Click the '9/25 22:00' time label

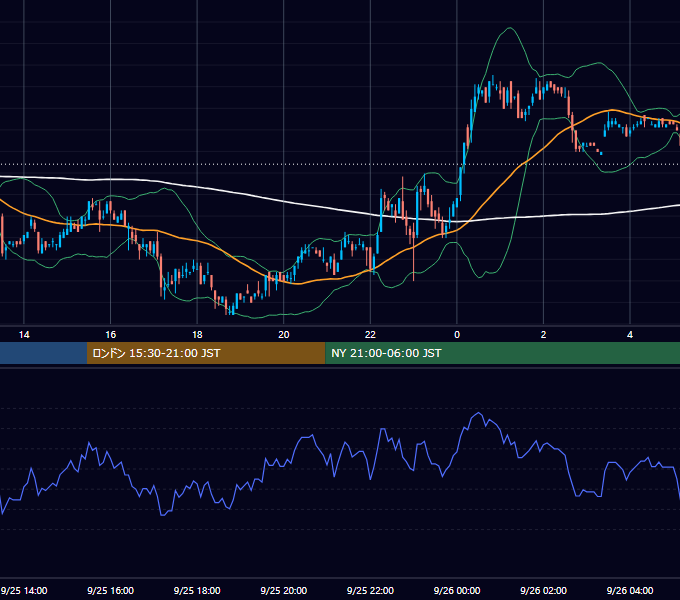[370, 590]
